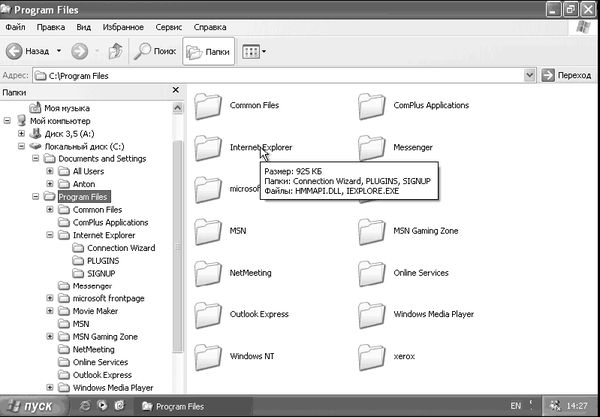Select MSN folder in tree

(x=73, y=324)
